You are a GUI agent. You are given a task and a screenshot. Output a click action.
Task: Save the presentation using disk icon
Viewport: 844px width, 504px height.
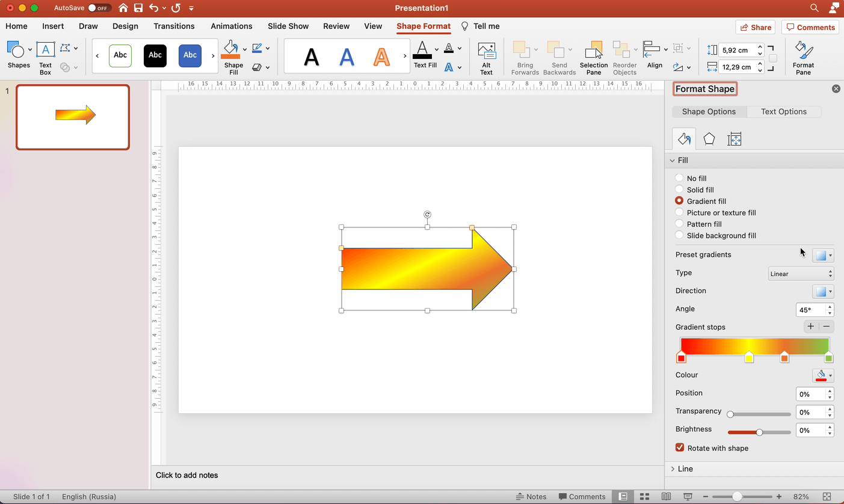click(x=138, y=8)
